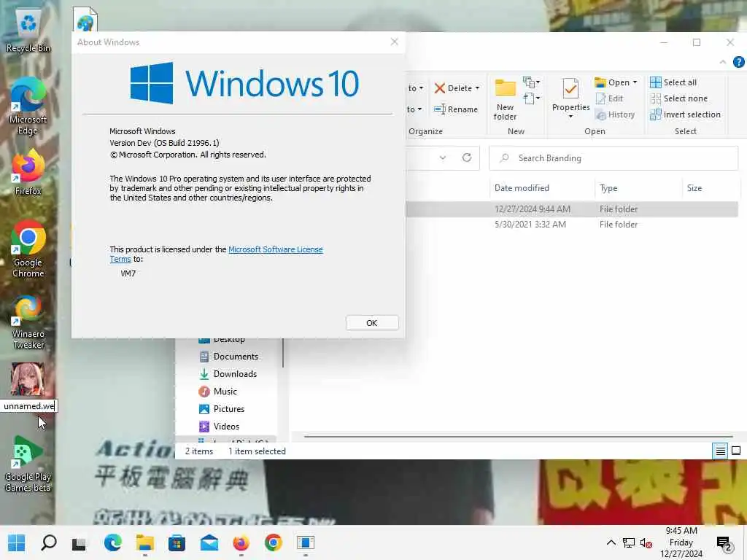Click the muted volume tray icon
The image size is (747, 560).
point(646,542)
